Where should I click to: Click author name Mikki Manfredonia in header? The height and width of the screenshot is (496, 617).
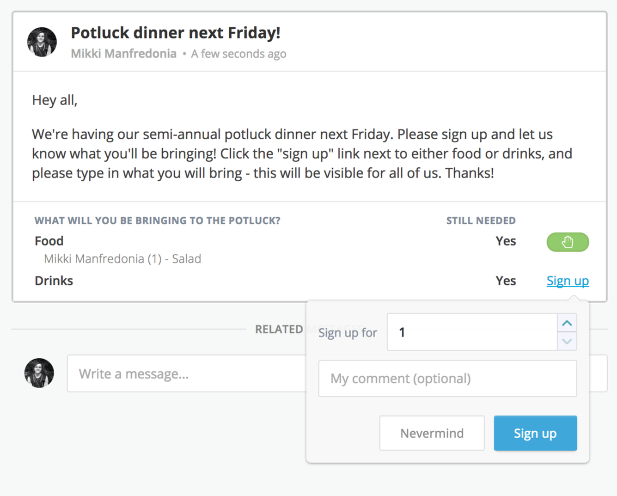tap(124, 54)
